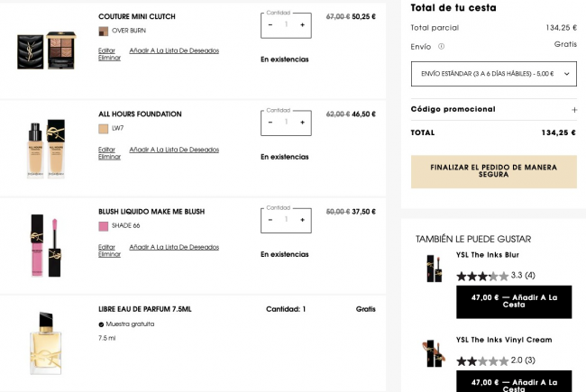Increase quantity of Blush Liquido Make Me Blush
Viewport: 586px width, 392px height.
[x=302, y=220]
